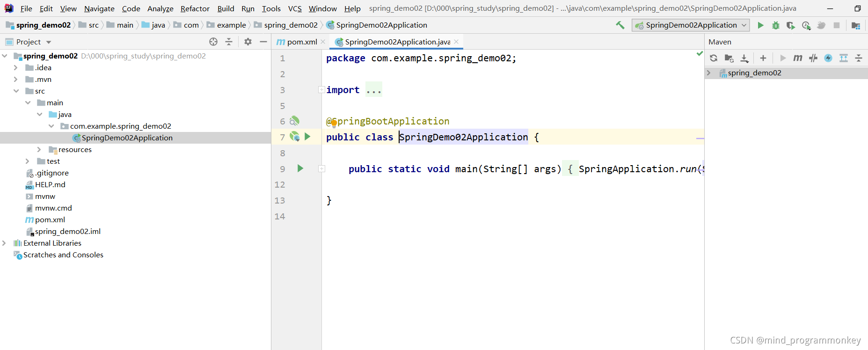The width and height of the screenshot is (868, 350).
Task: Locate opened file in Project panel
Action: pos(213,42)
